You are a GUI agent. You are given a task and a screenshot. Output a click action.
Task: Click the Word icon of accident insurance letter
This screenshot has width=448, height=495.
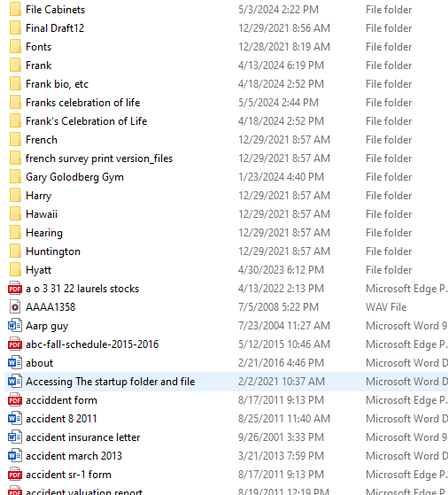tap(15, 437)
